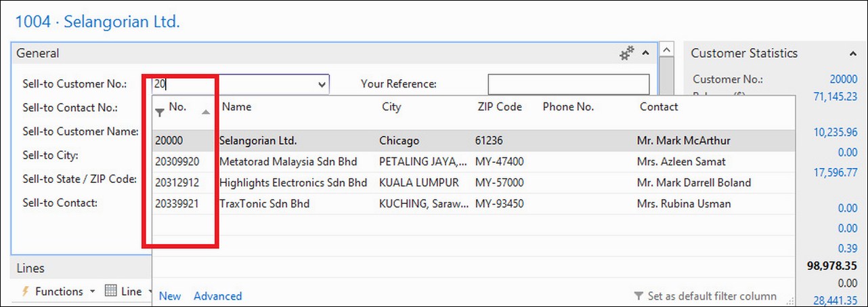Select customer number 20312912
868x307 pixels.
point(177,183)
